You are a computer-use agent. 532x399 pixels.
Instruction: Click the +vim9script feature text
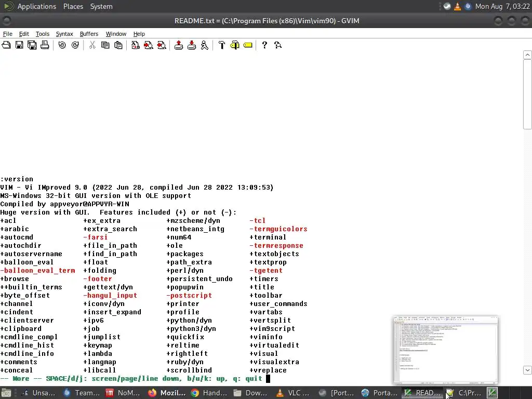(272, 329)
